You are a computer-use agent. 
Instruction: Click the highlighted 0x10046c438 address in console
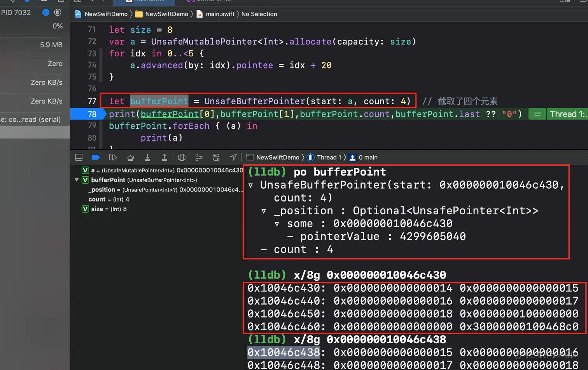[284, 352]
